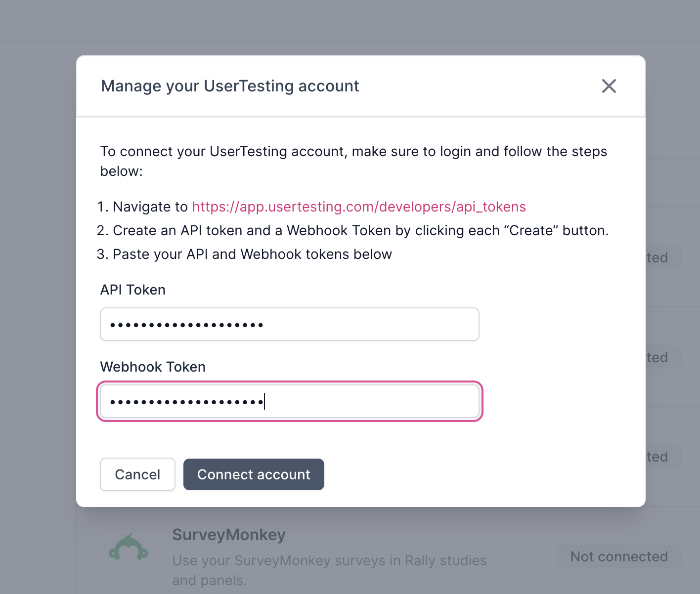Click the Cancel button

pos(137,474)
